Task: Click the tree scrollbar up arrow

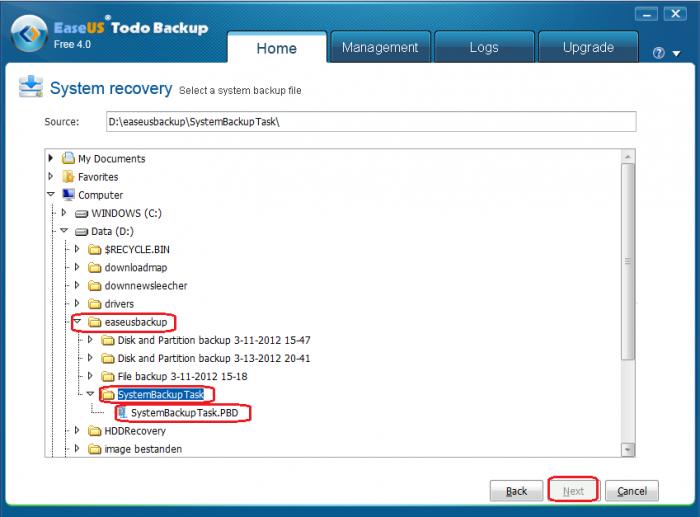Action: click(628, 157)
